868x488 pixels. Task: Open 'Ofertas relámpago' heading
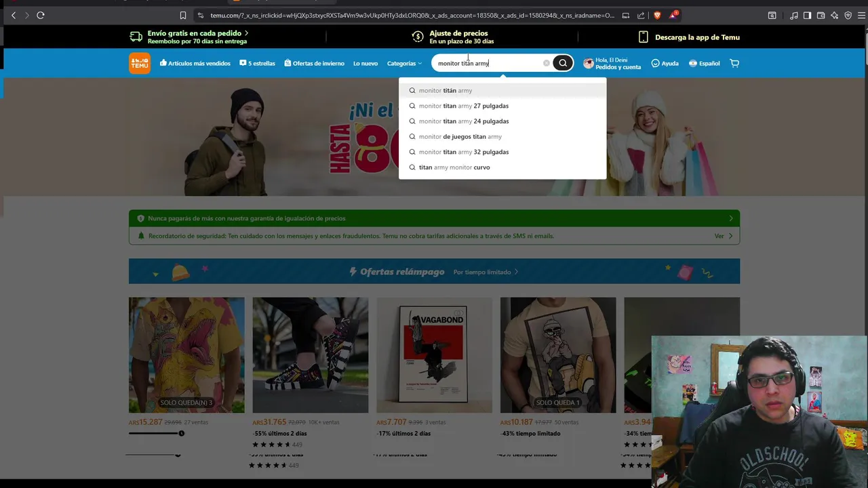tap(397, 272)
